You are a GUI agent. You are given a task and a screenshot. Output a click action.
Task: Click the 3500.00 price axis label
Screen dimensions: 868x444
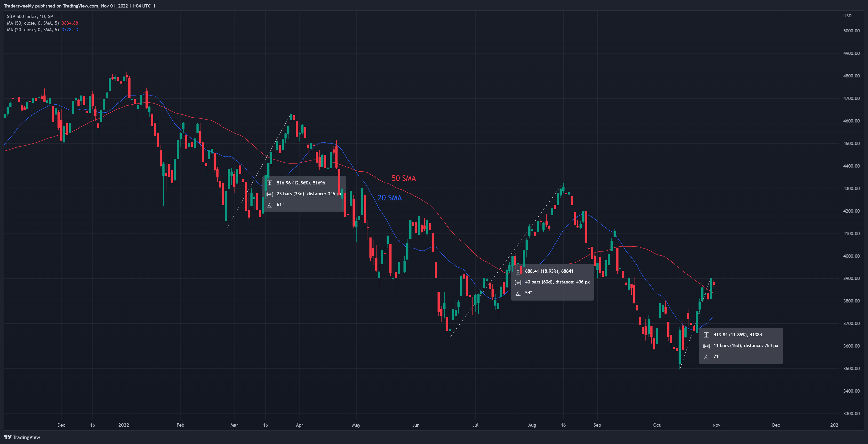(851, 368)
